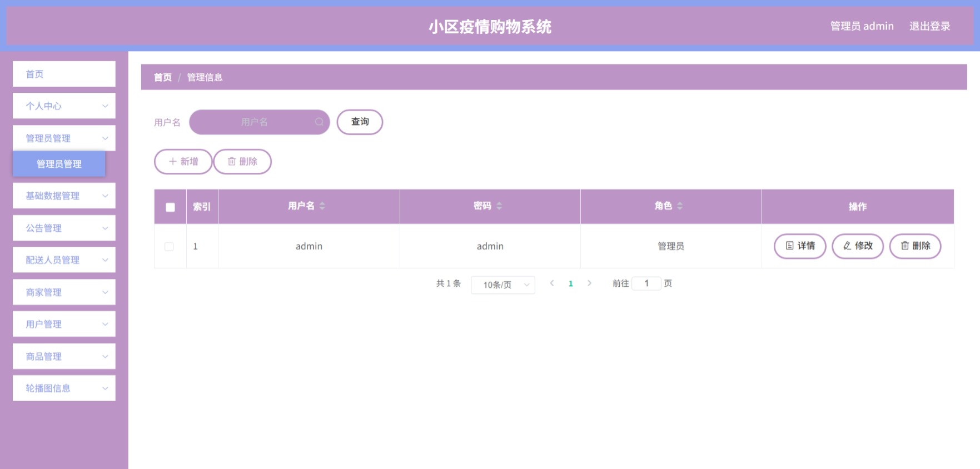
Task: Click the 删除 batch delete button above table
Action: [242, 162]
